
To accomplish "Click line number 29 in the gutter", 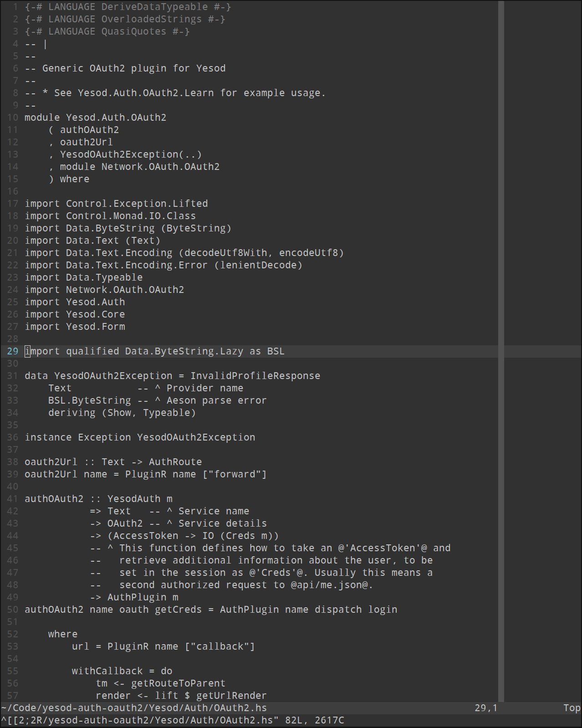I will (x=13, y=351).
